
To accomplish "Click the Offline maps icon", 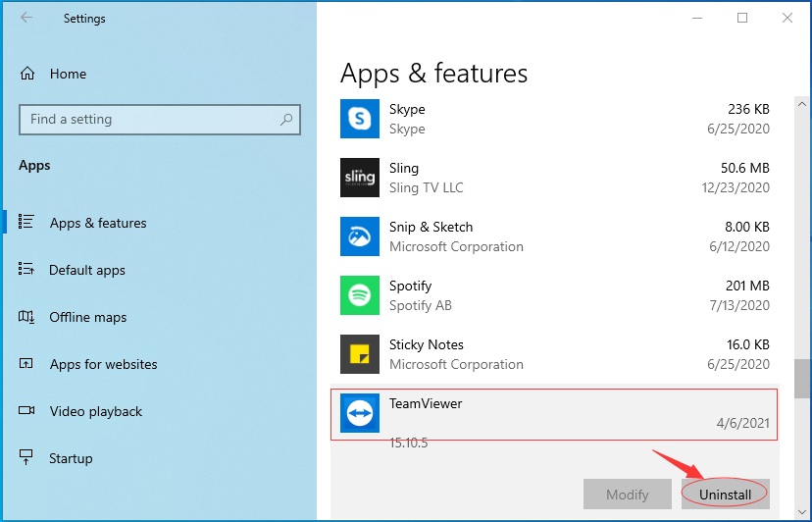I will [x=25, y=316].
